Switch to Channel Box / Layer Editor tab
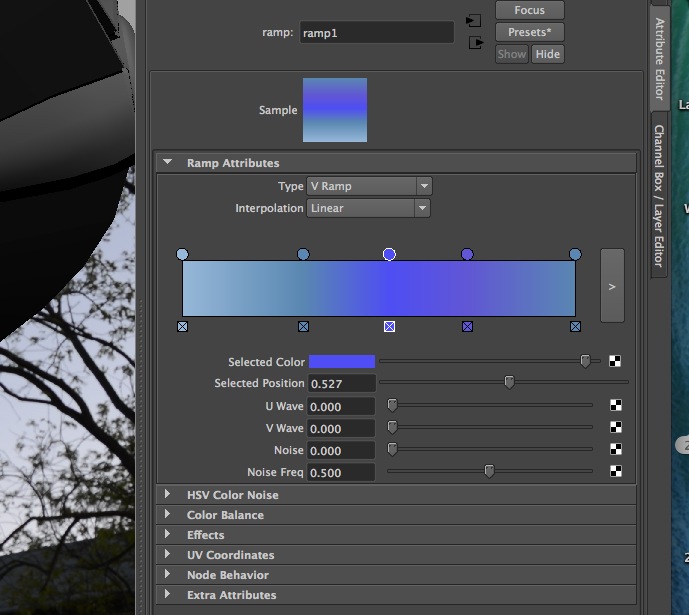Viewport: 689px width, 615px height. [x=660, y=195]
